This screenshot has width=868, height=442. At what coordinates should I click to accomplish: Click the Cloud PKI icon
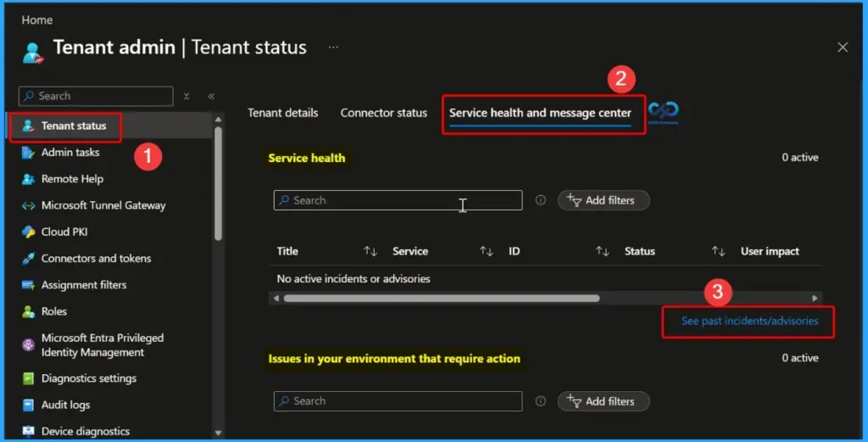[28, 232]
